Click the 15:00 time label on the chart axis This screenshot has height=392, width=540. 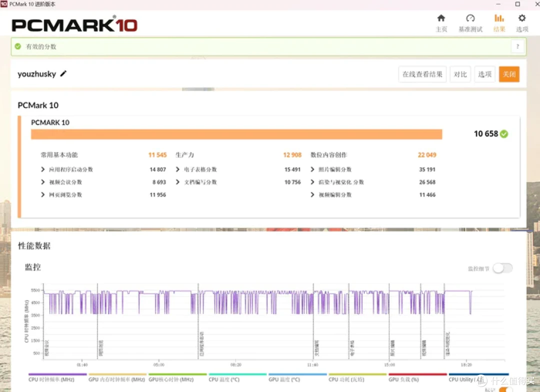tap(389, 365)
